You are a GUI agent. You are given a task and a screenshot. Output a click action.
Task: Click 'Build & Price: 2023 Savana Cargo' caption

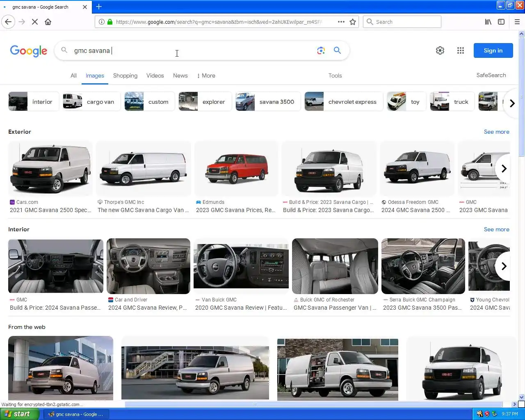coord(329,210)
